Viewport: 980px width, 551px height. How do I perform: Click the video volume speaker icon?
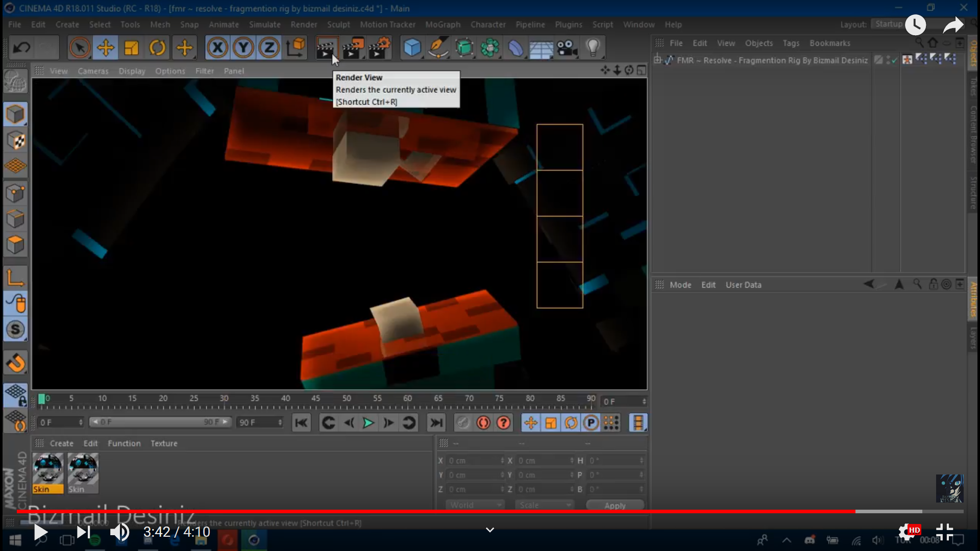pyautogui.click(x=119, y=532)
